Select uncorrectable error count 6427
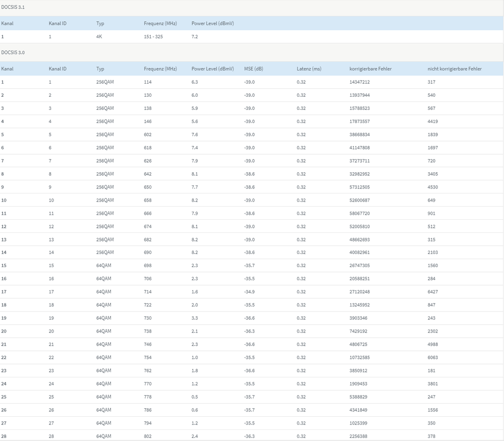Viewport: 504px width, 441px height. 432,292
